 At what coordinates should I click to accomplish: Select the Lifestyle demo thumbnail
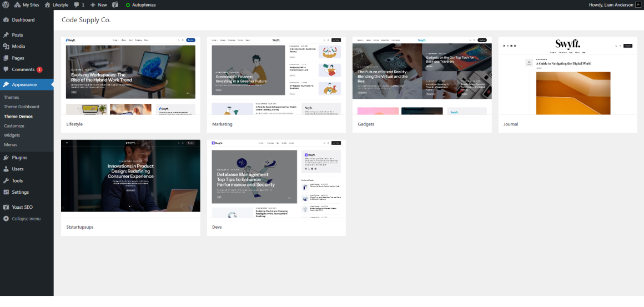130,76
